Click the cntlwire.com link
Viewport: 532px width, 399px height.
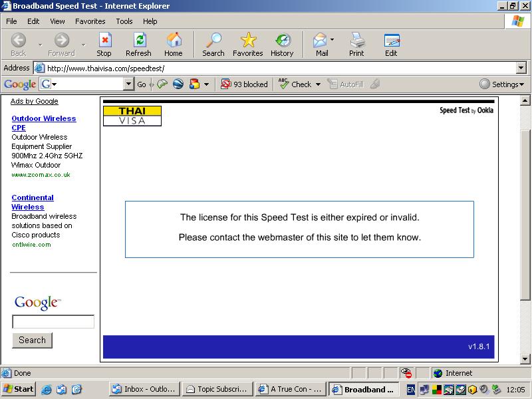pos(31,245)
